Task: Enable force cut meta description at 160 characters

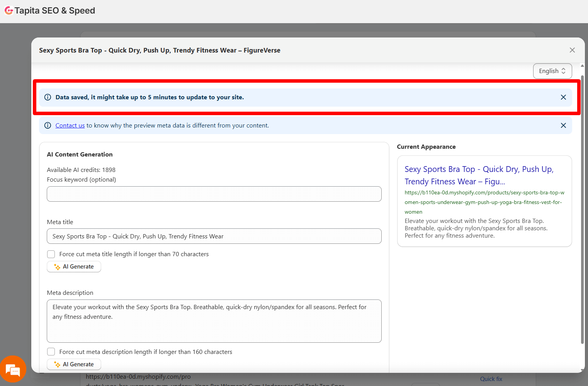Action: pyautogui.click(x=51, y=352)
